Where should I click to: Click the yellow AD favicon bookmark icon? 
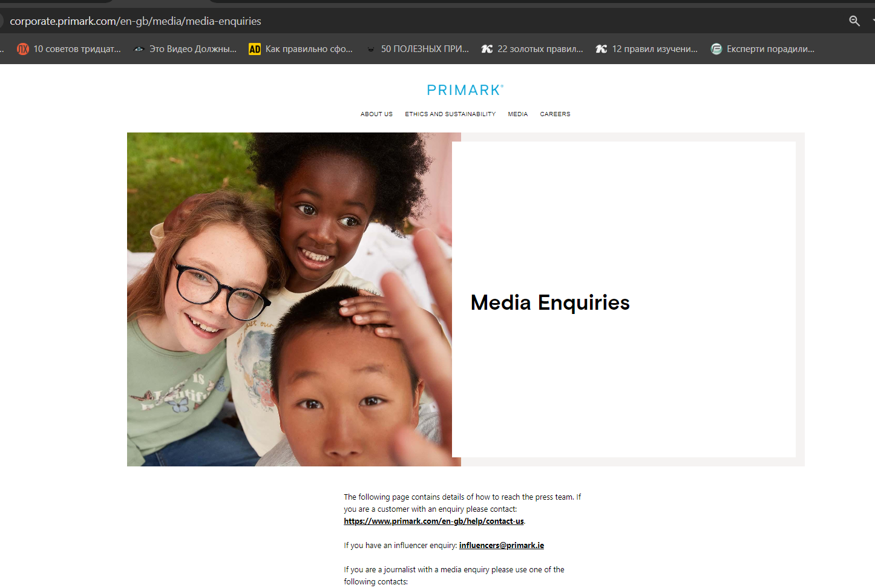[255, 49]
